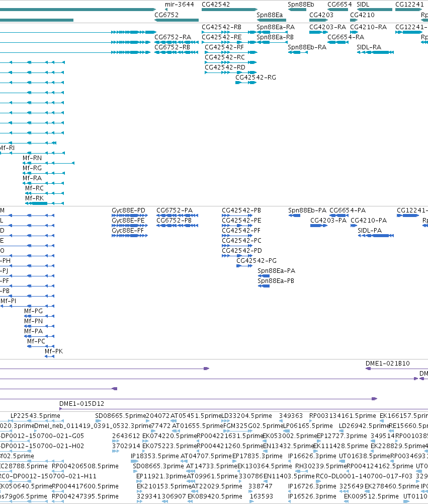Click the CG4210 gene label

click(x=362, y=15)
